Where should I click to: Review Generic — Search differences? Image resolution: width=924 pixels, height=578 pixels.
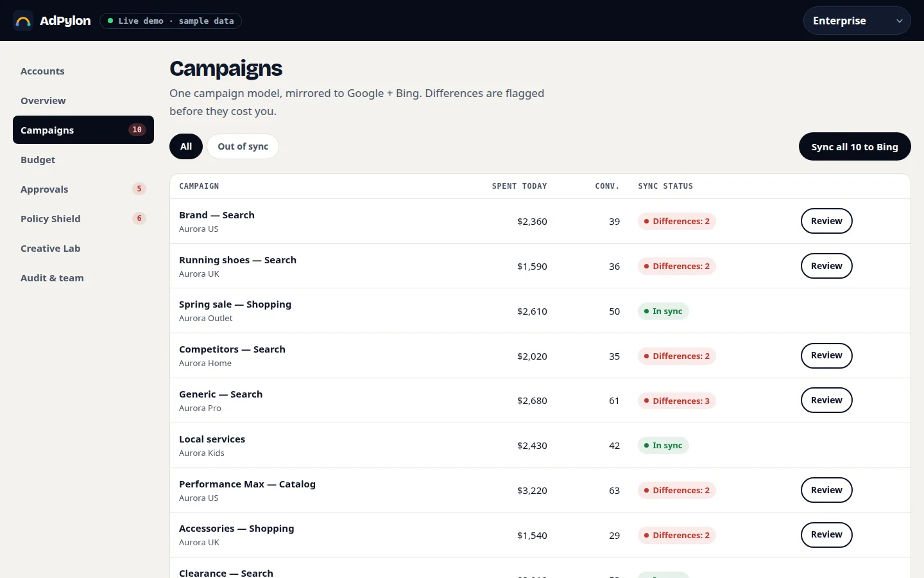[x=826, y=400]
